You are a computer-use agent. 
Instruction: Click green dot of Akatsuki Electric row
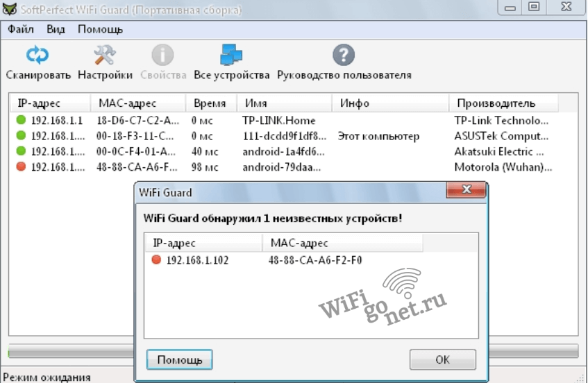pyautogui.click(x=21, y=151)
